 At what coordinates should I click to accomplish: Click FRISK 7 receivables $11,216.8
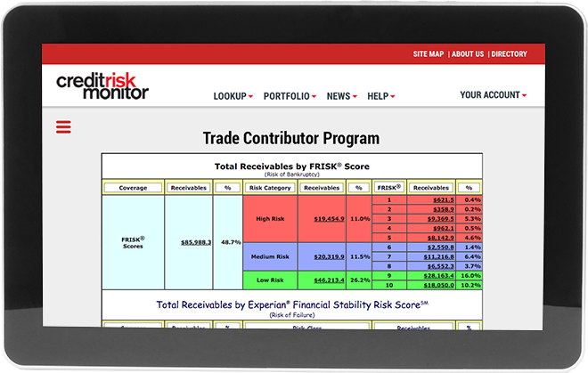click(x=438, y=256)
